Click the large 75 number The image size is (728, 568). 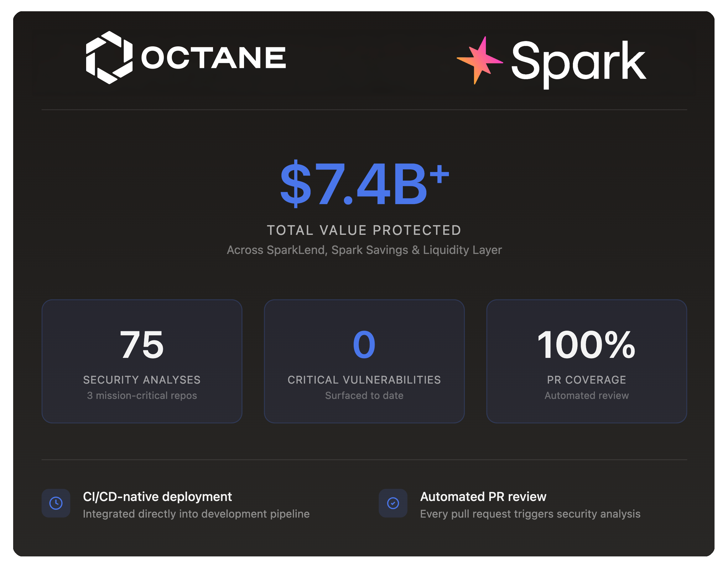coord(142,344)
